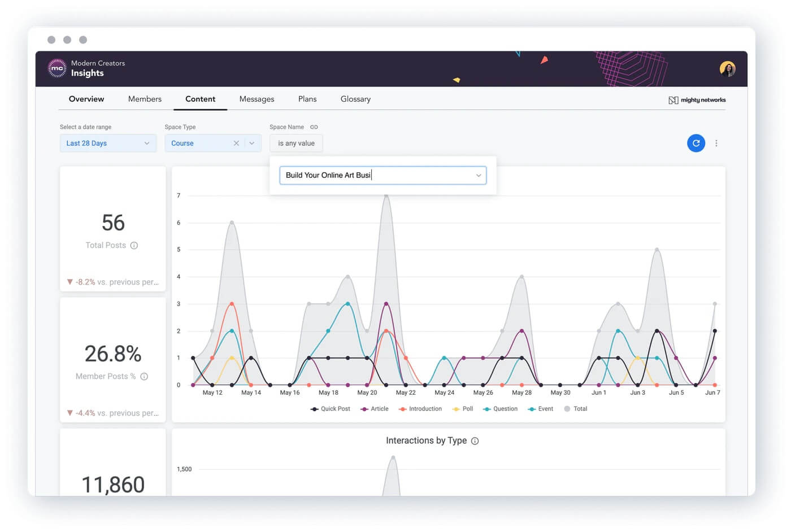Toggle Quick Post series in legend
Screen dimensions: 791x532
click(x=331, y=409)
